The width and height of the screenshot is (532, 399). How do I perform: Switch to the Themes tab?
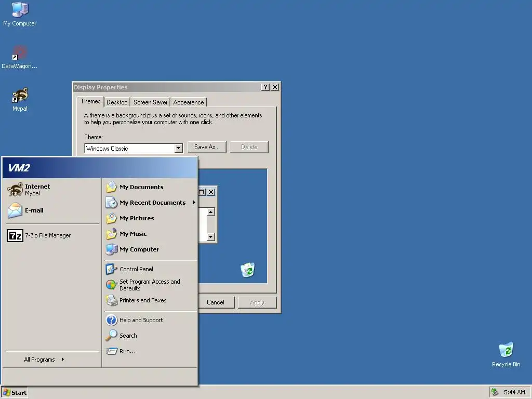click(90, 101)
